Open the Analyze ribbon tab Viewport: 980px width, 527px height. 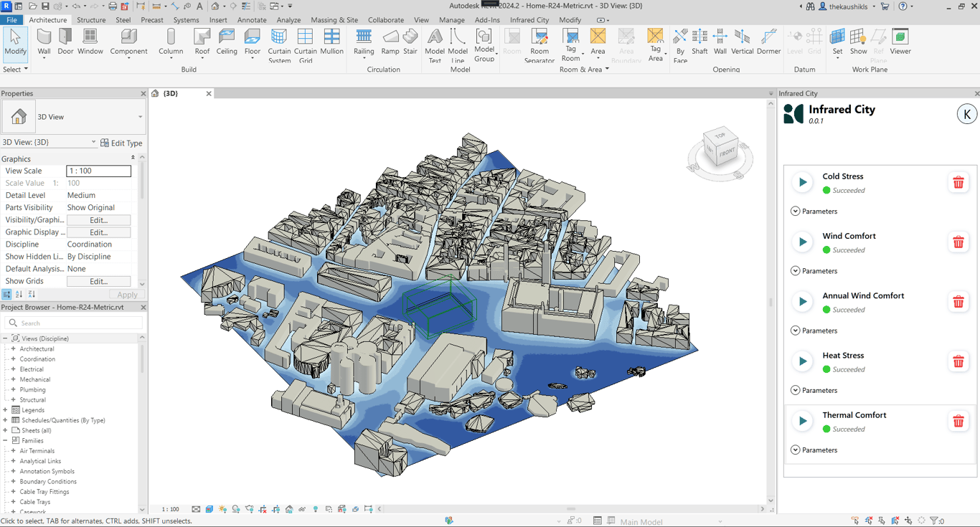[288, 20]
